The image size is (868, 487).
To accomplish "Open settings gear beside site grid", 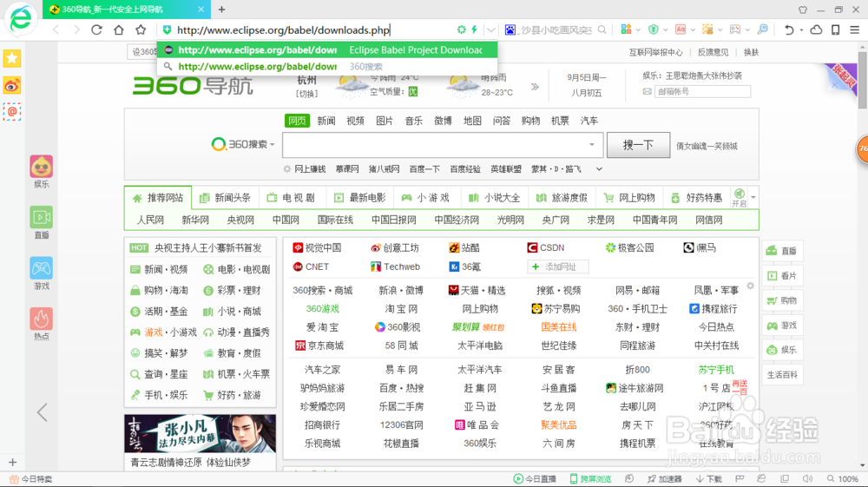I will coord(750,286).
